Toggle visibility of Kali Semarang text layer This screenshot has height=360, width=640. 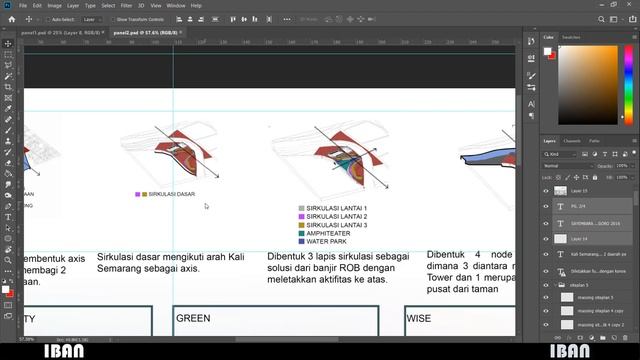(546, 254)
